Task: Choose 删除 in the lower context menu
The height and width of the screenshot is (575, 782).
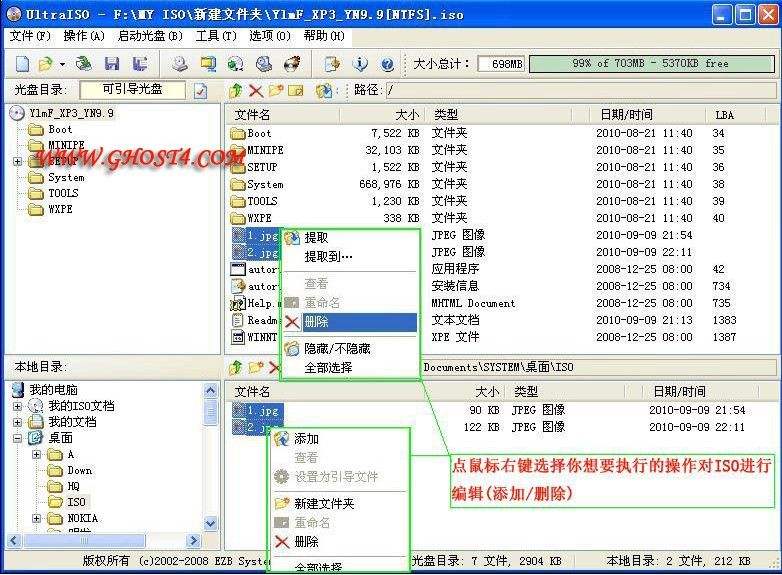Action: pyautogui.click(x=341, y=542)
